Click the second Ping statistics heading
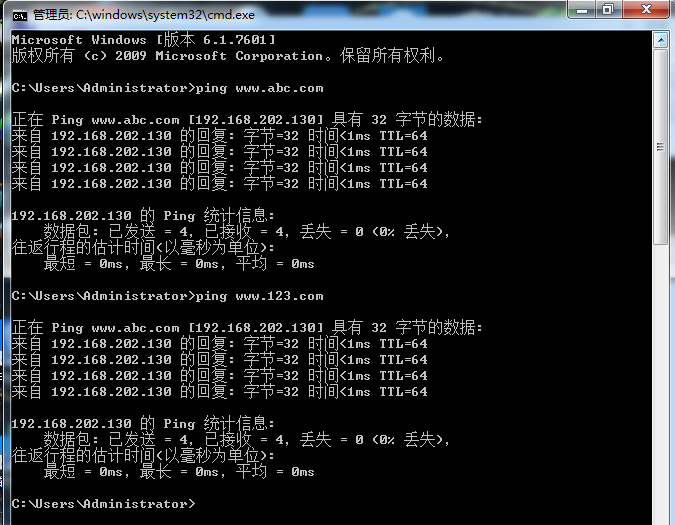This screenshot has width=675, height=525. tap(142, 423)
